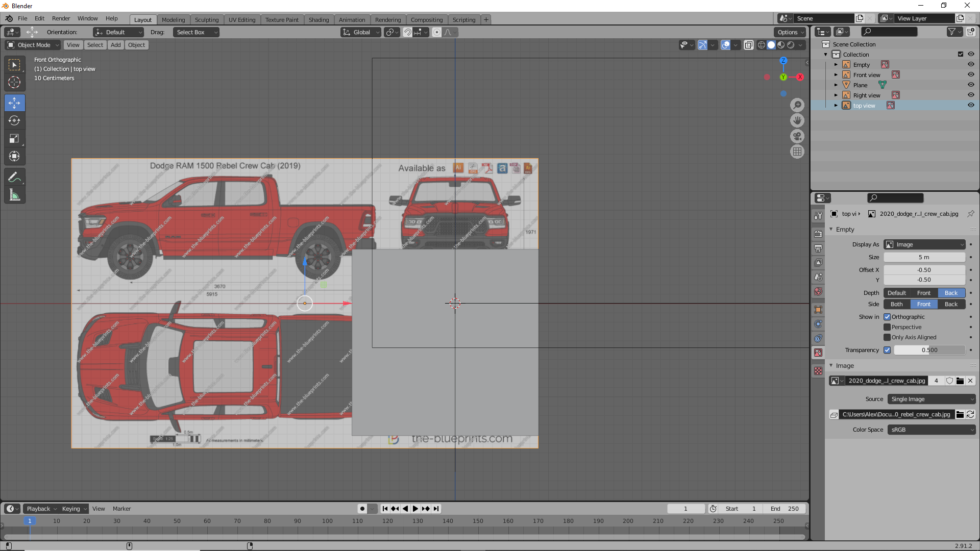Open the Render menu
Screen dimensions: 980x551
click(61, 18)
